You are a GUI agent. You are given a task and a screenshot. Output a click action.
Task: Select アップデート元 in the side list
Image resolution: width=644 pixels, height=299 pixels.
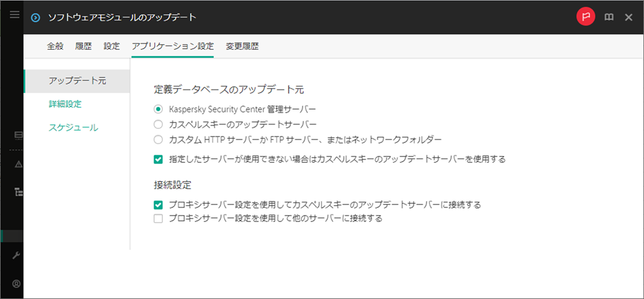coord(77,81)
